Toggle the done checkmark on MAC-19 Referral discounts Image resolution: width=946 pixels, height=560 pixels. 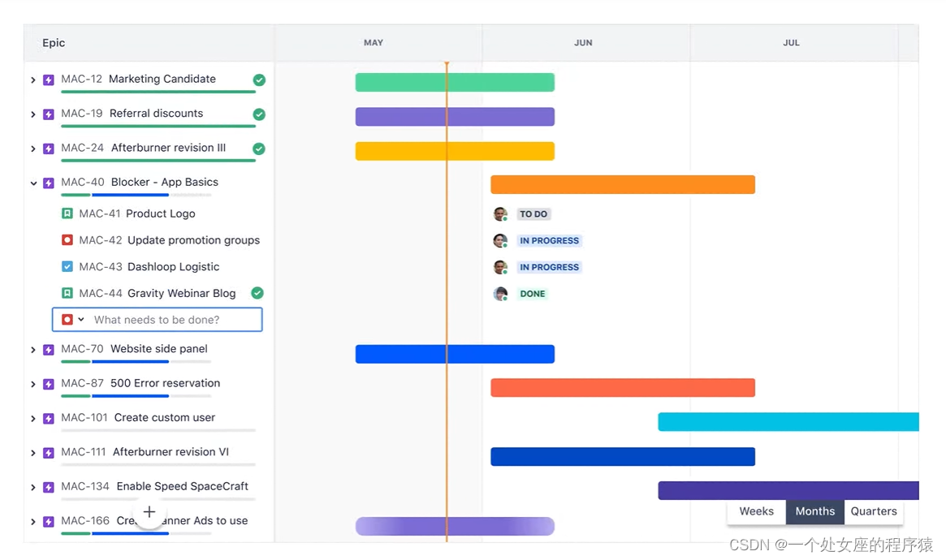coord(259,114)
